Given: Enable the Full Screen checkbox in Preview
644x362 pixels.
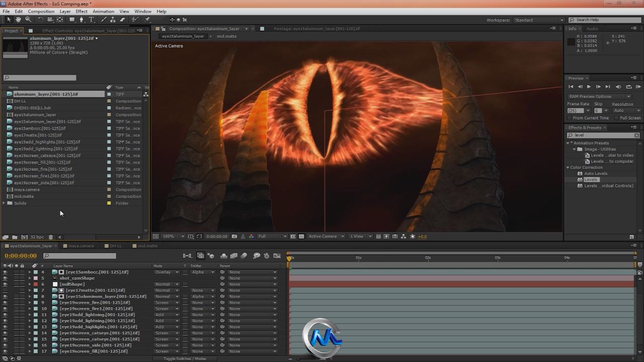Looking at the screenshot, I should pyautogui.click(x=616, y=118).
